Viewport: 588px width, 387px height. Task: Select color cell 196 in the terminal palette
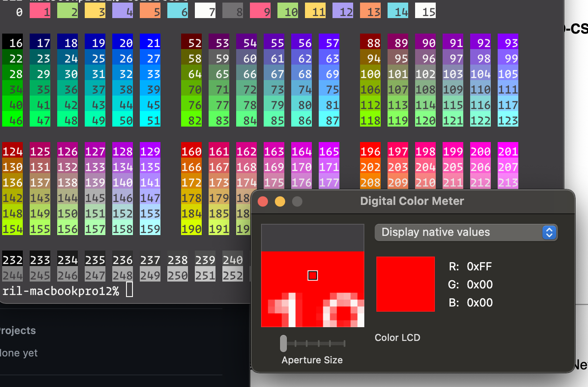tap(370, 152)
